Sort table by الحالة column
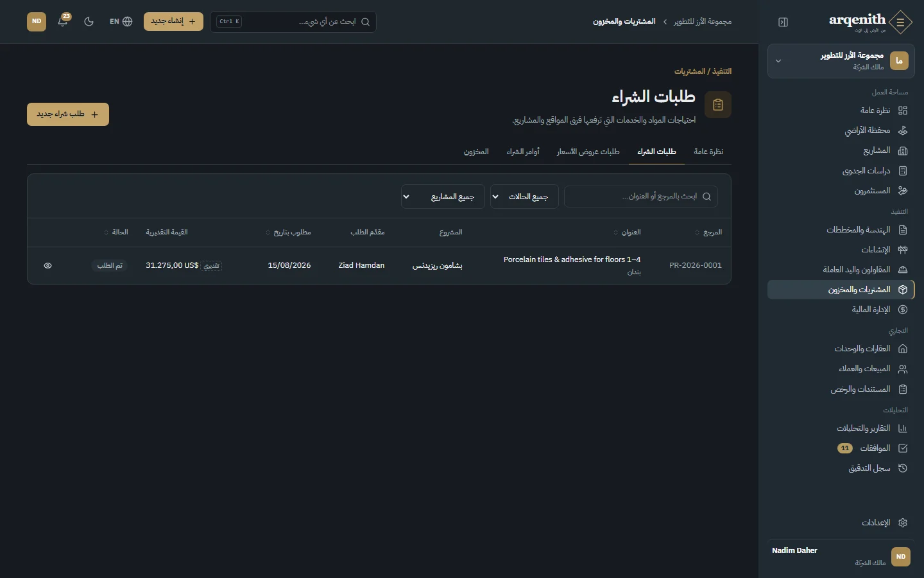The width and height of the screenshot is (924, 578). coord(116,232)
